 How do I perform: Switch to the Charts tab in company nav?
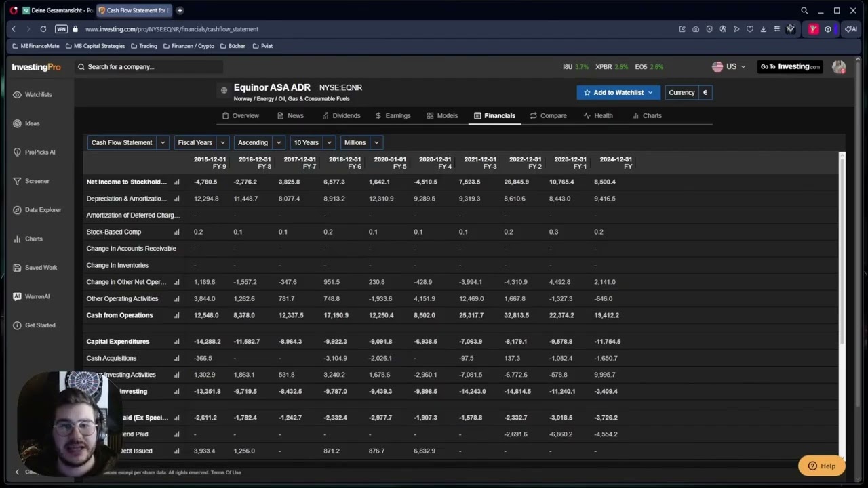pyautogui.click(x=647, y=116)
